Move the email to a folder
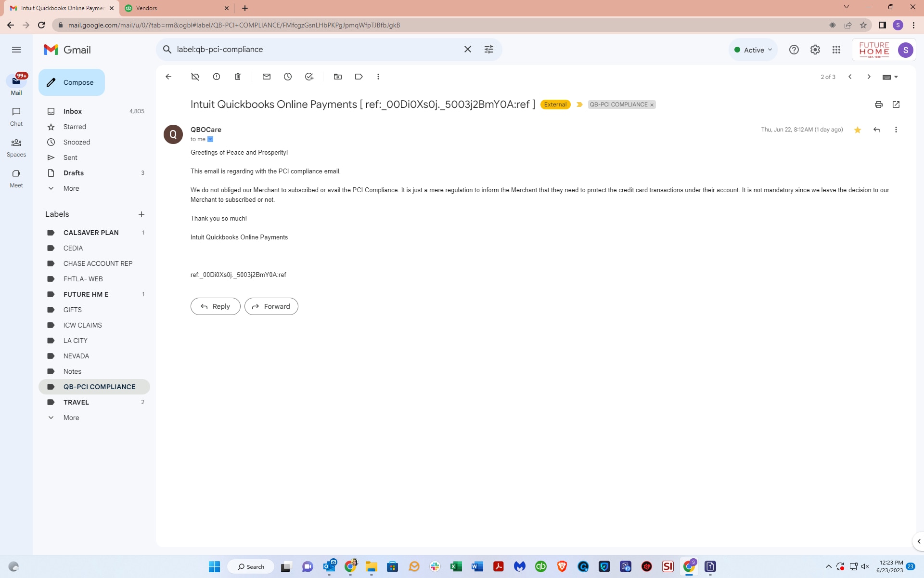Screen dimensions: 924x578 point(338,77)
